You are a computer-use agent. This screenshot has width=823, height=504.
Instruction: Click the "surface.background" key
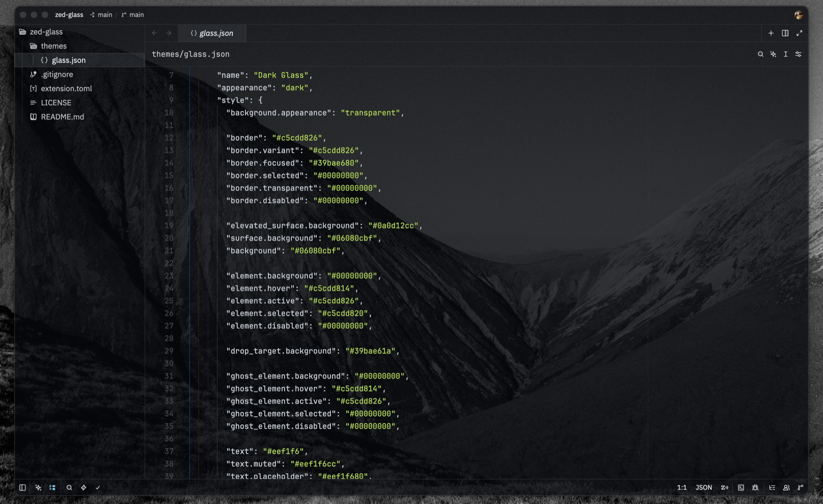point(272,238)
